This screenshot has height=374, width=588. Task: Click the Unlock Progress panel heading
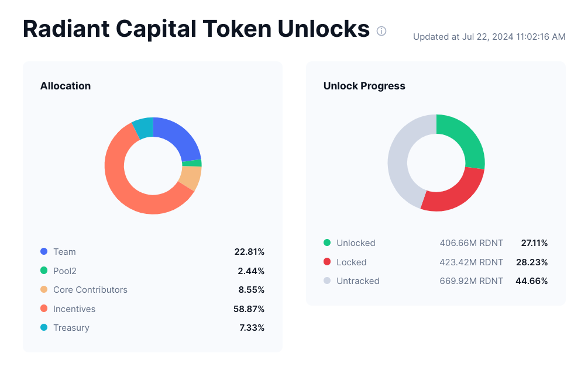click(x=364, y=86)
